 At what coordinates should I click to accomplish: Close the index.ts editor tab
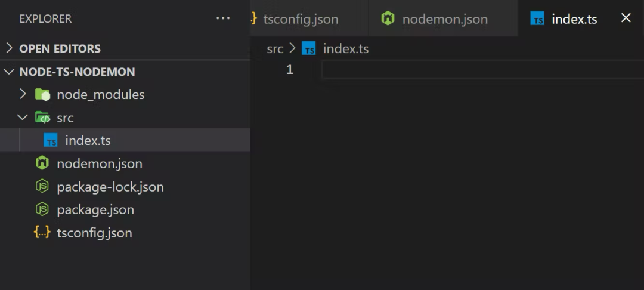(626, 18)
